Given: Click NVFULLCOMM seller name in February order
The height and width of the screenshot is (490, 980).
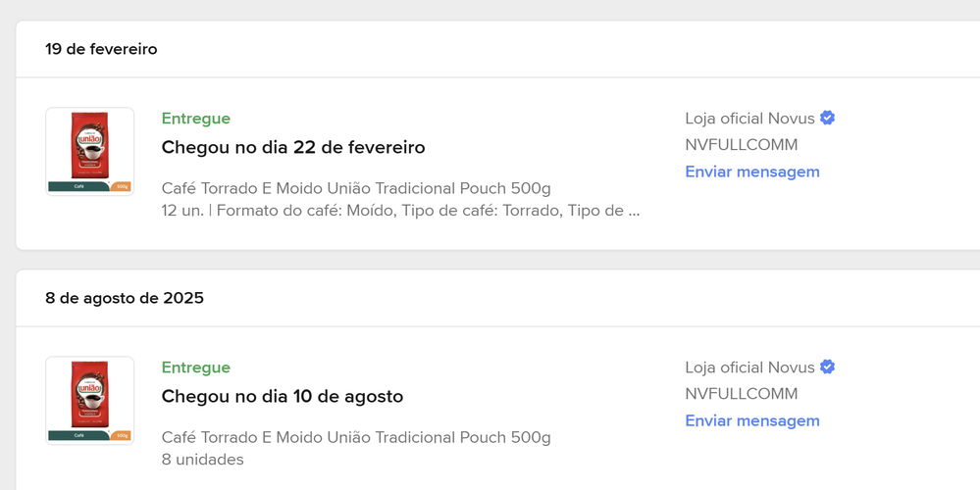Looking at the screenshot, I should [x=742, y=145].
